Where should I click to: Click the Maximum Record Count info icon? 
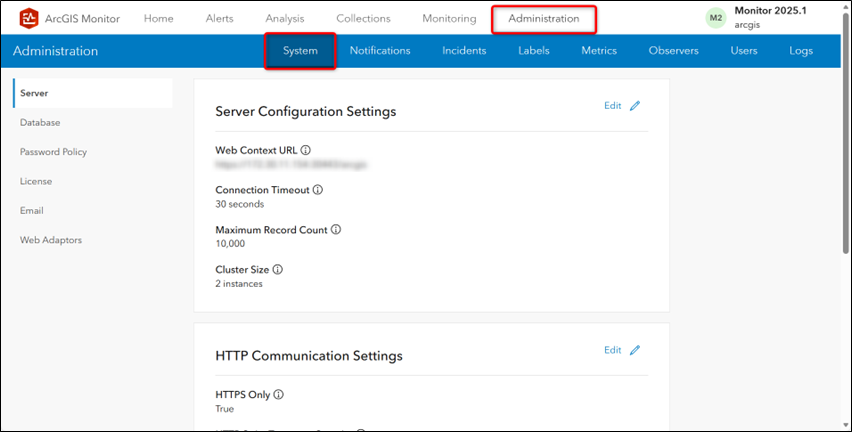[336, 230]
